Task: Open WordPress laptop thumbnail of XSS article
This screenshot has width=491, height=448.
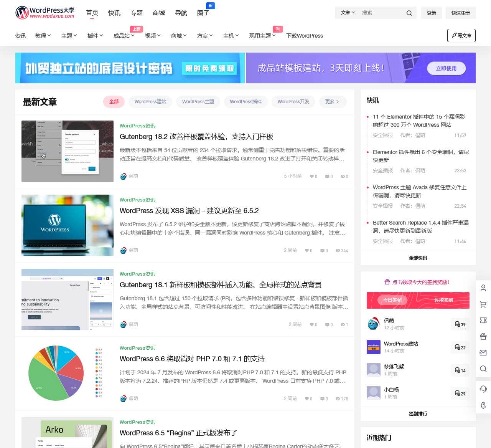Action: (68, 225)
